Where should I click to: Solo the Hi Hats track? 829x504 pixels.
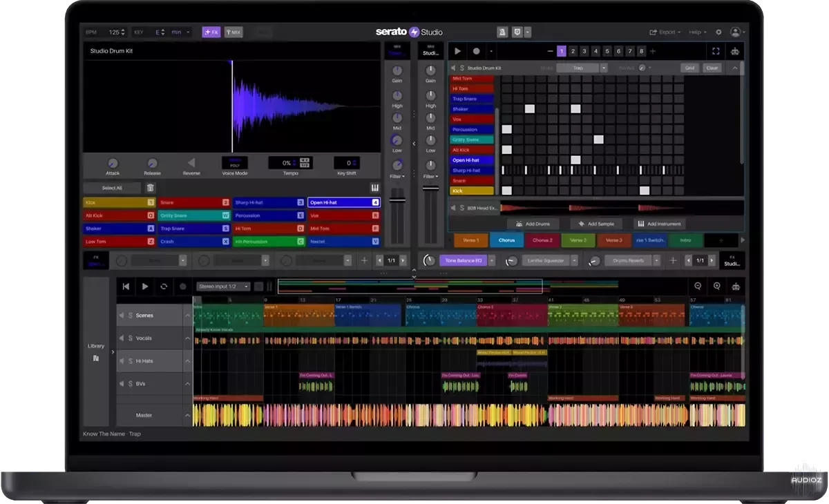[130, 361]
